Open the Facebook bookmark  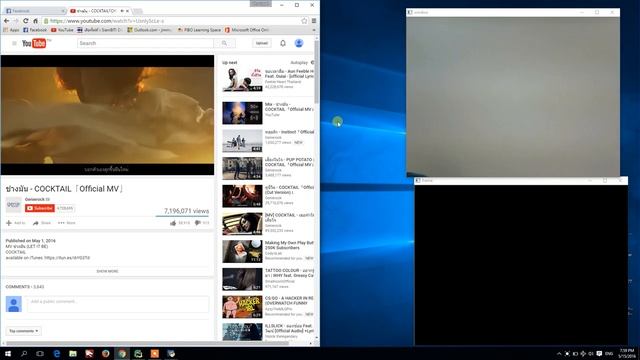(x=35, y=30)
